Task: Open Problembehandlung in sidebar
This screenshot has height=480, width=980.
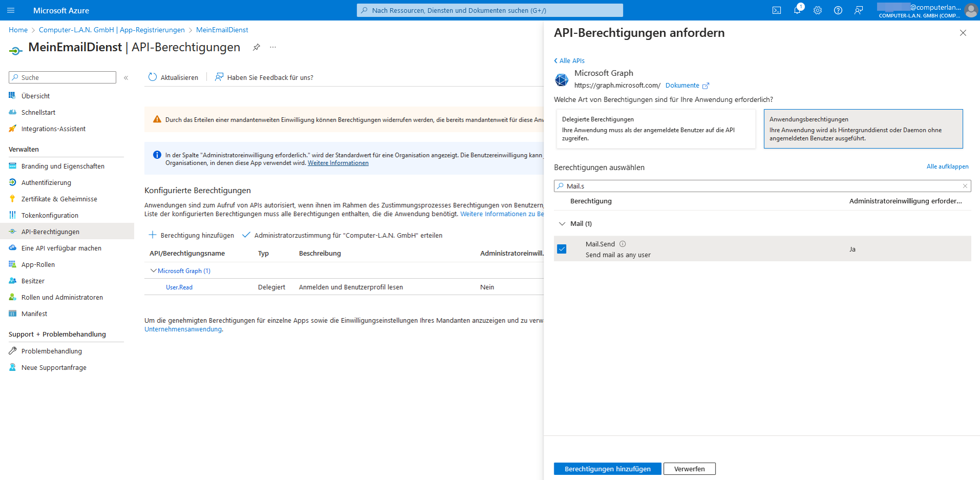Action: [x=51, y=351]
